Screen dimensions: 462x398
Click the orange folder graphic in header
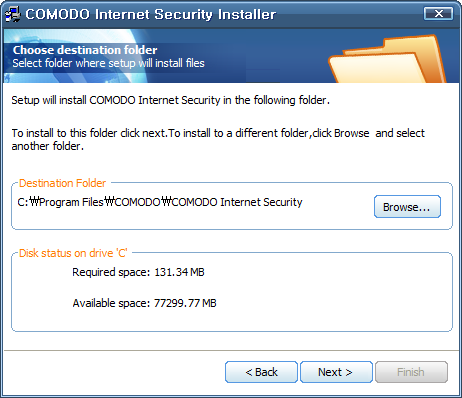(387, 59)
